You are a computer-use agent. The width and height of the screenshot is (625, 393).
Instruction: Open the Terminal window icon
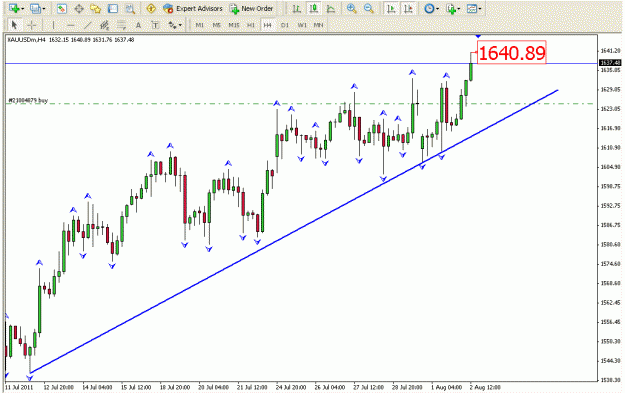pyautogui.click(x=113, y=8)
